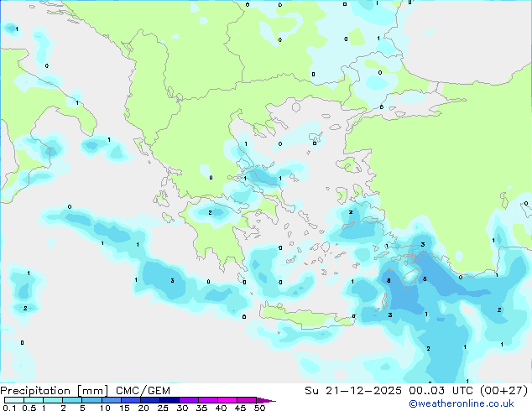The width and height of the screenshot is (532, 411).
Task: Pick the 35–40 mm legend swatch
Action: pyautogui.click(x=207, y=400)
